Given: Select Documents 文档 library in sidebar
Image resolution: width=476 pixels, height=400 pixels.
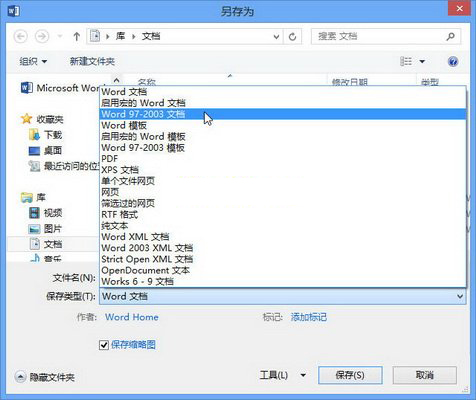Looking at the screenshot, I should pos(46,244).
